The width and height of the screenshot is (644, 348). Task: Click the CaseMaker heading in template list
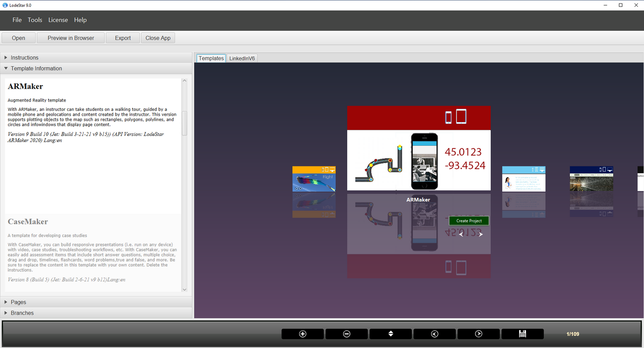tap(28, 221)
